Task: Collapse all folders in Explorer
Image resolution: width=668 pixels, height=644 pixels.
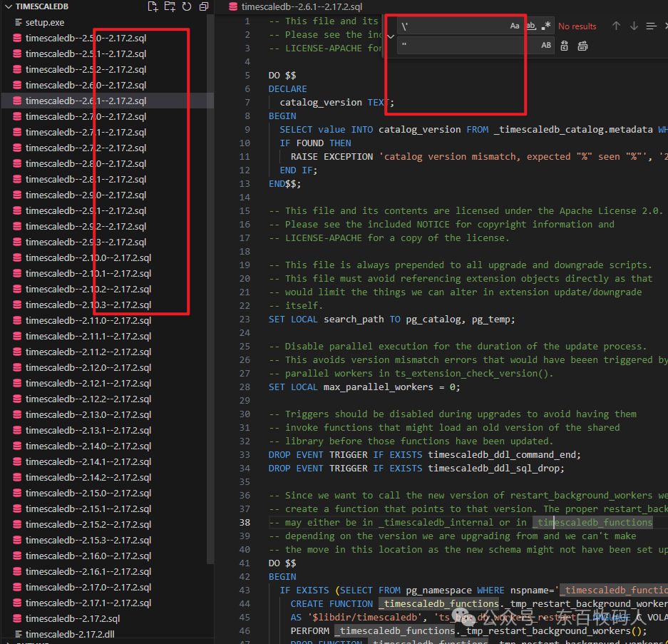Action: click(204, 6)
